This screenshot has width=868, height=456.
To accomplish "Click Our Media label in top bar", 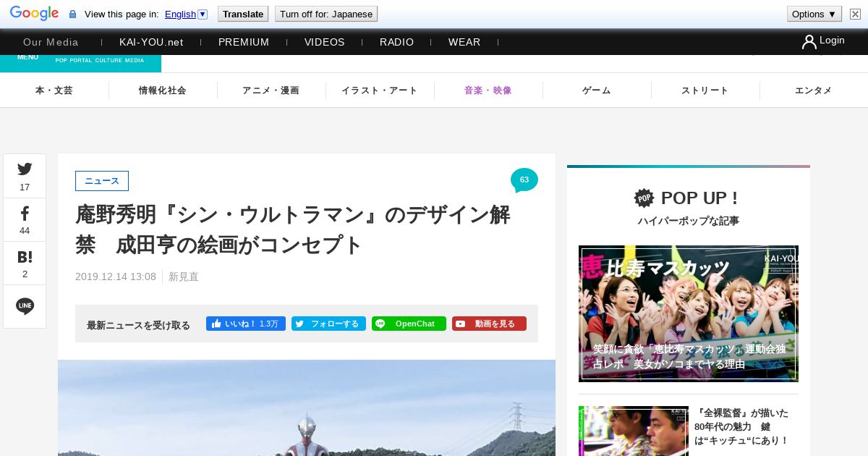I will (51, 42).
